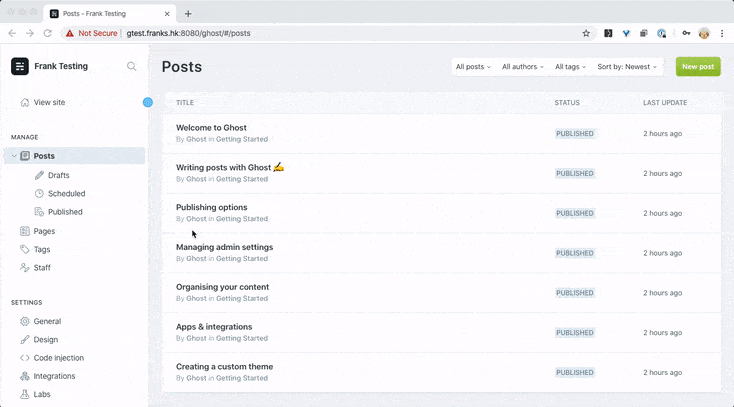Viewport: 734px width, 407px height.
Task: Open Labs settings
Action: (41, 395)
